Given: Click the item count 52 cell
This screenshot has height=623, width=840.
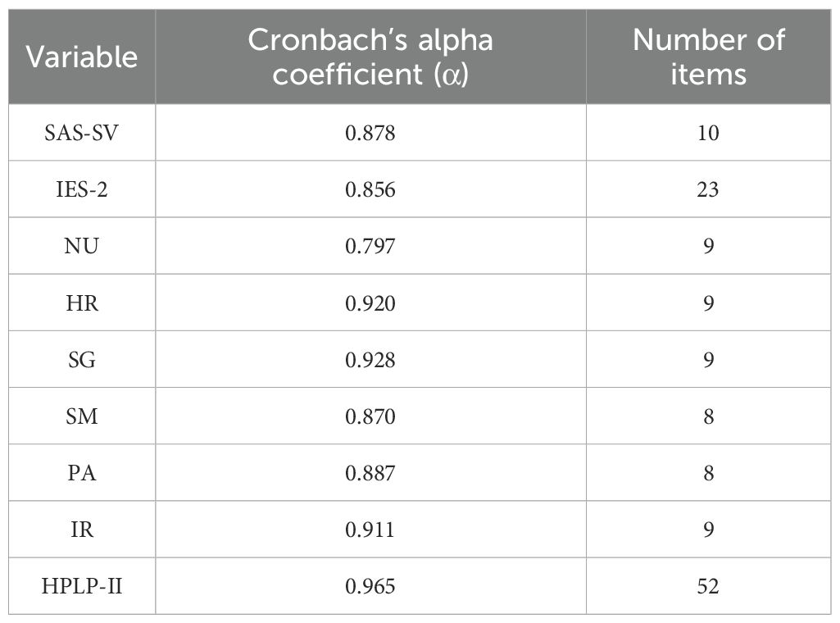Looking at the screenshot, I should (x=708, y=586).
